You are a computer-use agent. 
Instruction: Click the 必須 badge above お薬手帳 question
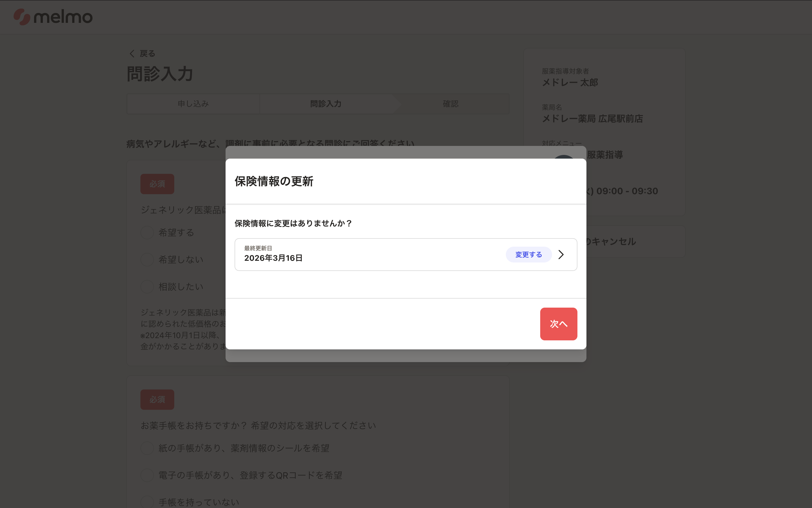coord(157,399)
